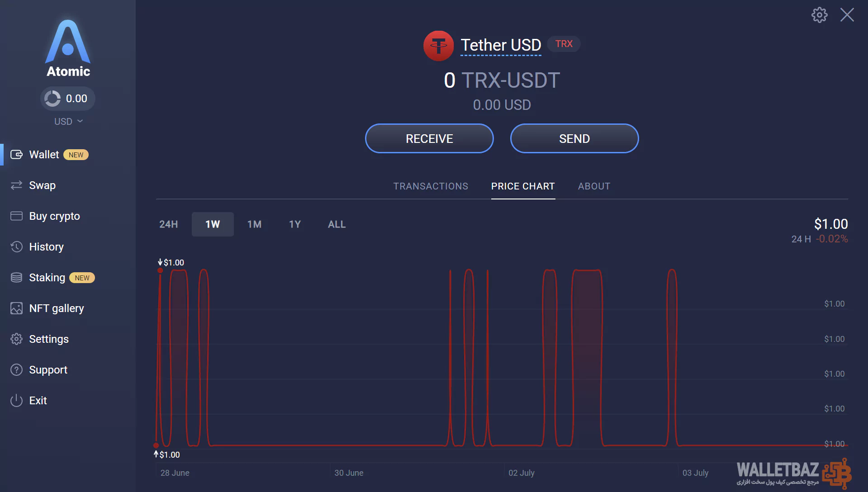Click the 0.00 portfolio balance indicator

(68, 99)
